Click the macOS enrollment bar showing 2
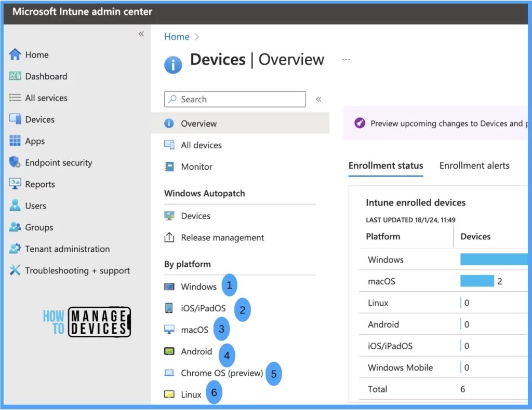This screenshot has width=532, height=410. pos(477,281)
